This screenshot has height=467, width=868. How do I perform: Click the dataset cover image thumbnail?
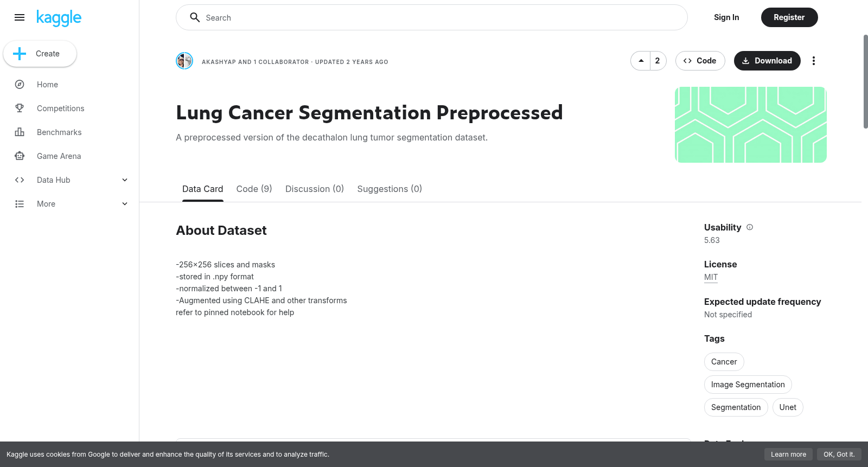point(751,125)
